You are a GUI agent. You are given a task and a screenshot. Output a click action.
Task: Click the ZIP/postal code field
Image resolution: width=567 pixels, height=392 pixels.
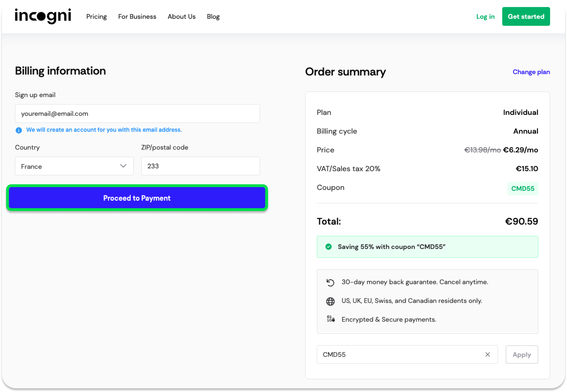point(200,166)
